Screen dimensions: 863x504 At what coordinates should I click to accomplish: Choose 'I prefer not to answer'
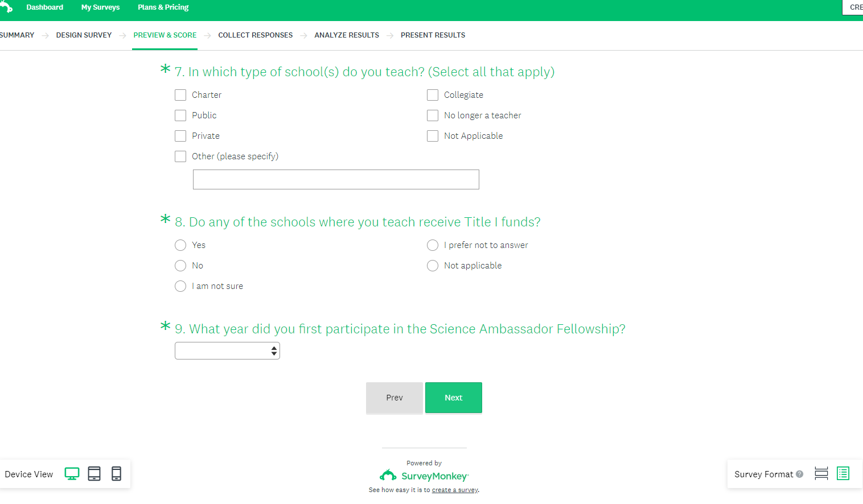pos(433,245)
